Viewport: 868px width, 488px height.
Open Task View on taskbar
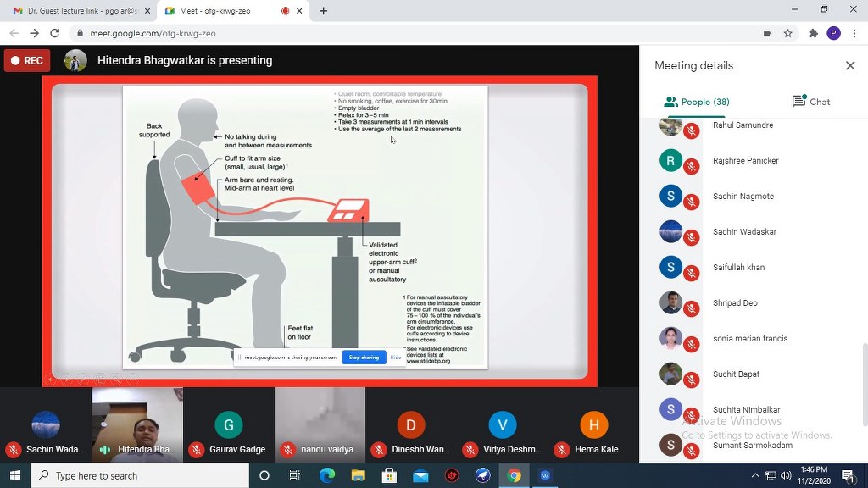coord(294,475)
